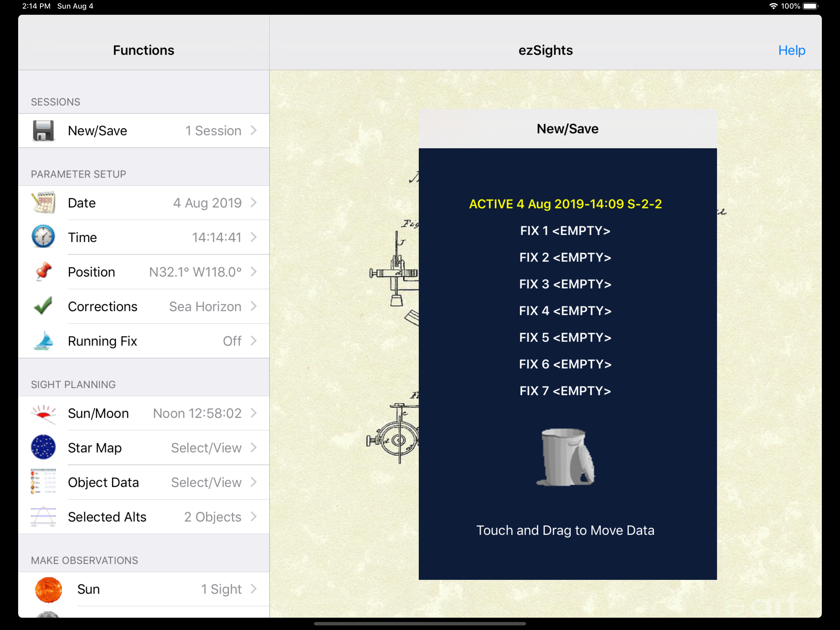The width and height of the screenshot is (840, 630).
Task: Toggle Running Fix Off setting
Action: 232,341
